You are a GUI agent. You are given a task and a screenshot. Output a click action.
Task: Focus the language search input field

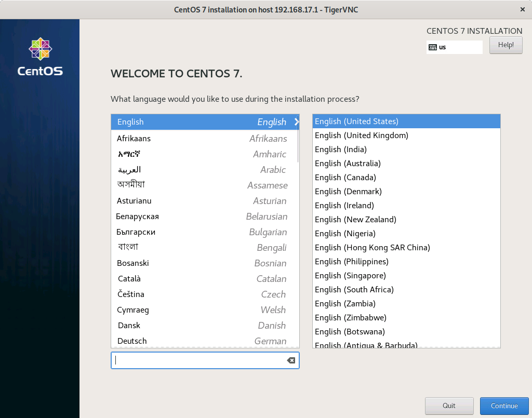(x=205, y=360)
